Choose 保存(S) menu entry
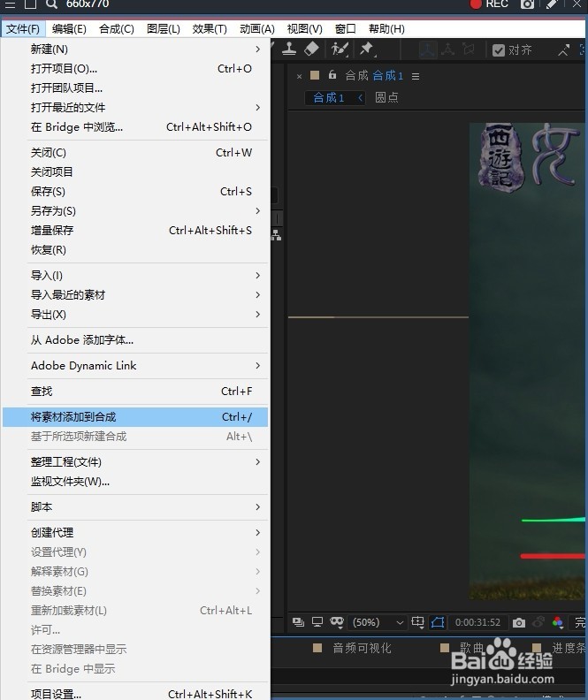The height and width of the screenshot is (700, 588). (x=134, y=192)
